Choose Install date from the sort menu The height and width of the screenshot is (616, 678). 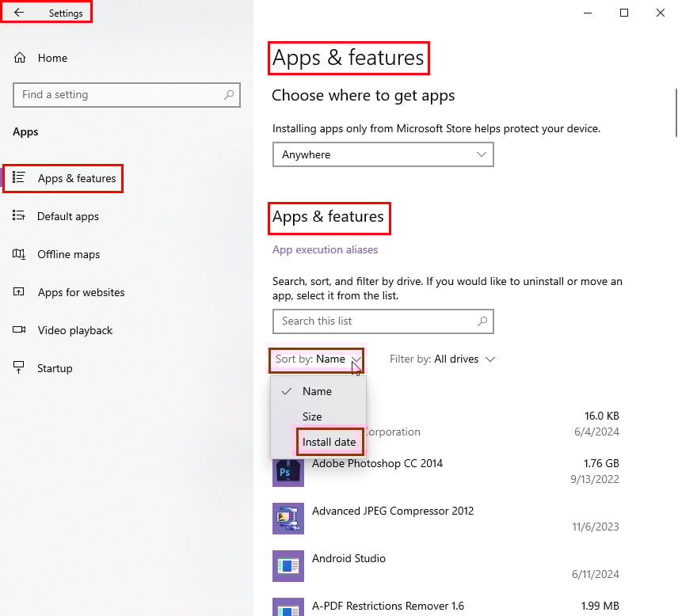329,442
